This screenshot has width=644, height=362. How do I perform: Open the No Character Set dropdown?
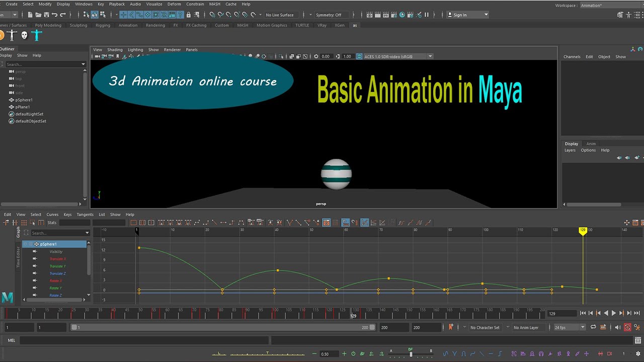pos(485,327)
